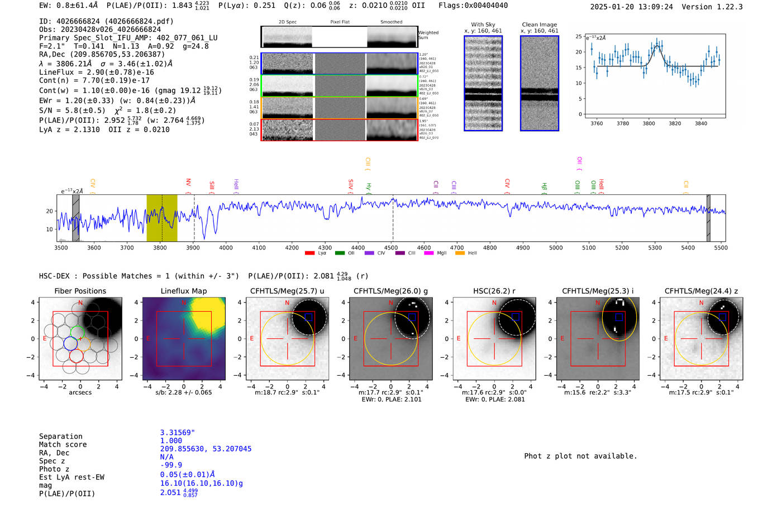Click the With Sky image panel
The image size is (782, 532).
click(483, 83)
